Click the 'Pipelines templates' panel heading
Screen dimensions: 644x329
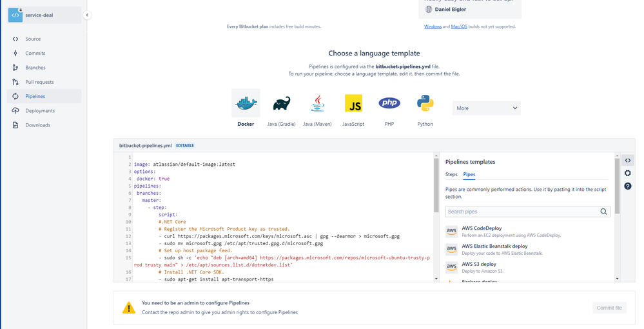(470, 162)
